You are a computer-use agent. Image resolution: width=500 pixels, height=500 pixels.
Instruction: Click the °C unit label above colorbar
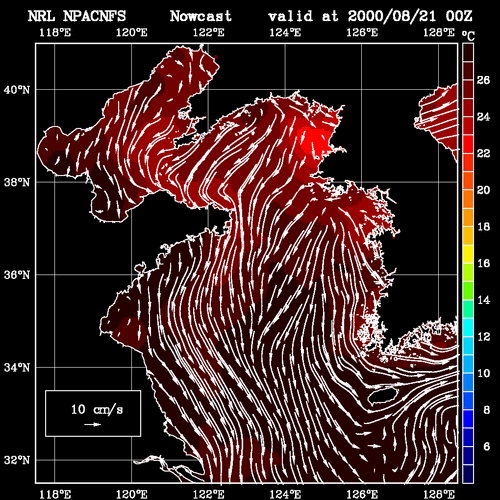468,36
